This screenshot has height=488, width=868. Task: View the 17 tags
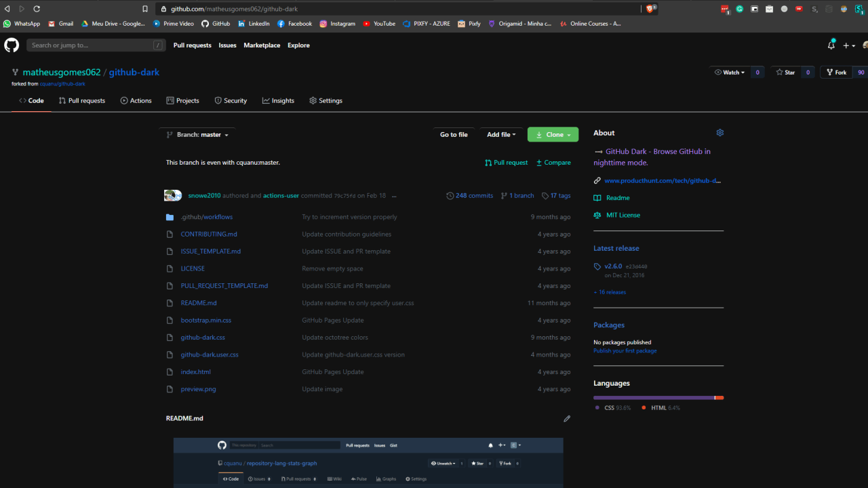[x=556, y=196]
